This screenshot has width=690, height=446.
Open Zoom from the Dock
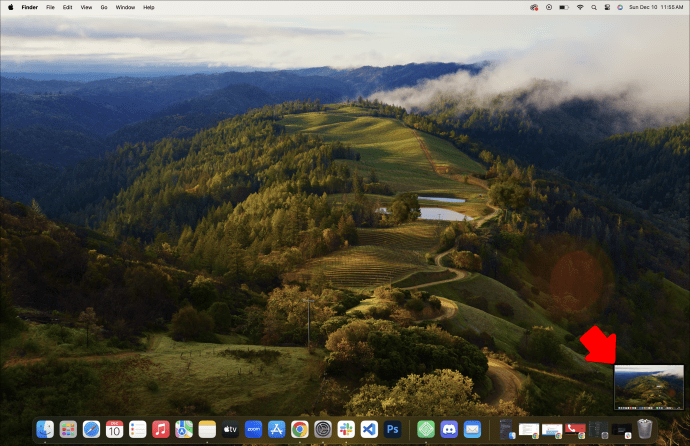(x=253, y=429)
